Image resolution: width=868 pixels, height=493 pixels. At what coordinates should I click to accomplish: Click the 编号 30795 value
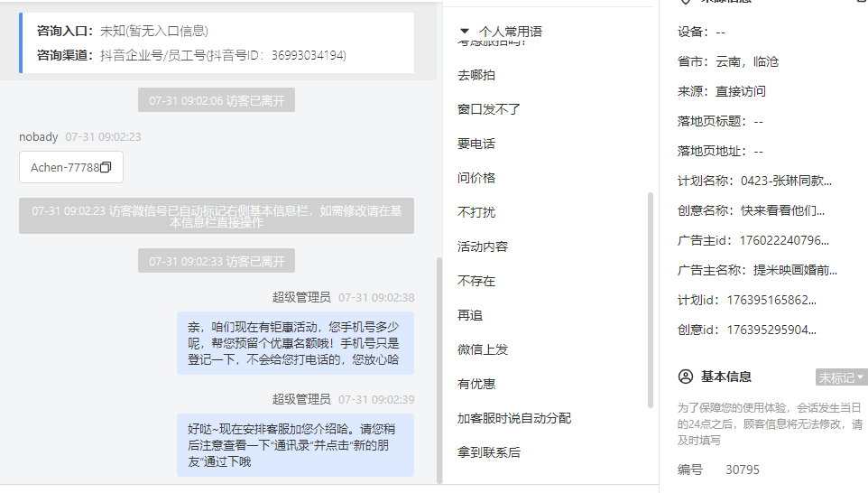[743, 470]
